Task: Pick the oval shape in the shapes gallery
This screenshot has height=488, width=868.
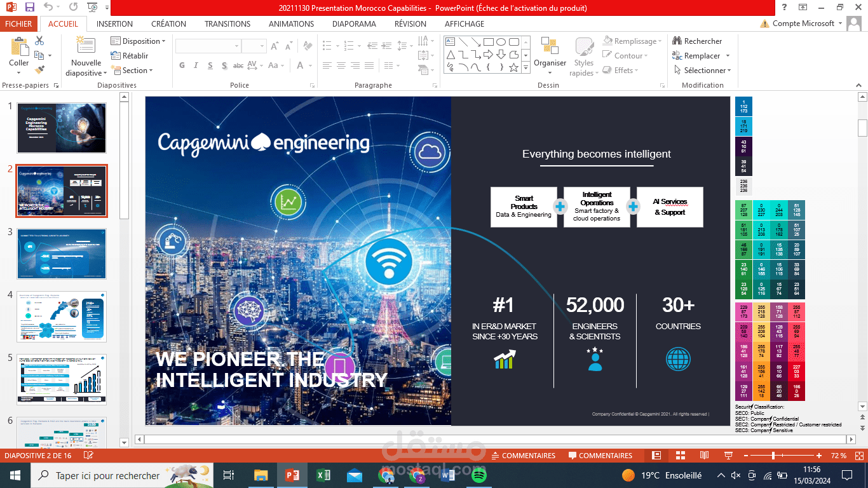Action: (501, 41)
